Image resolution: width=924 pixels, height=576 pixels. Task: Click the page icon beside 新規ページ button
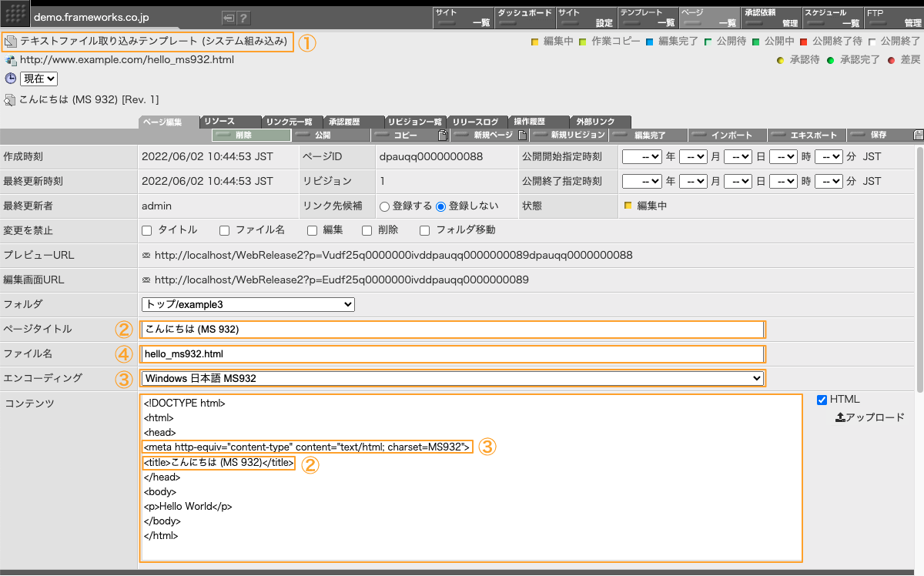(522, 135)
